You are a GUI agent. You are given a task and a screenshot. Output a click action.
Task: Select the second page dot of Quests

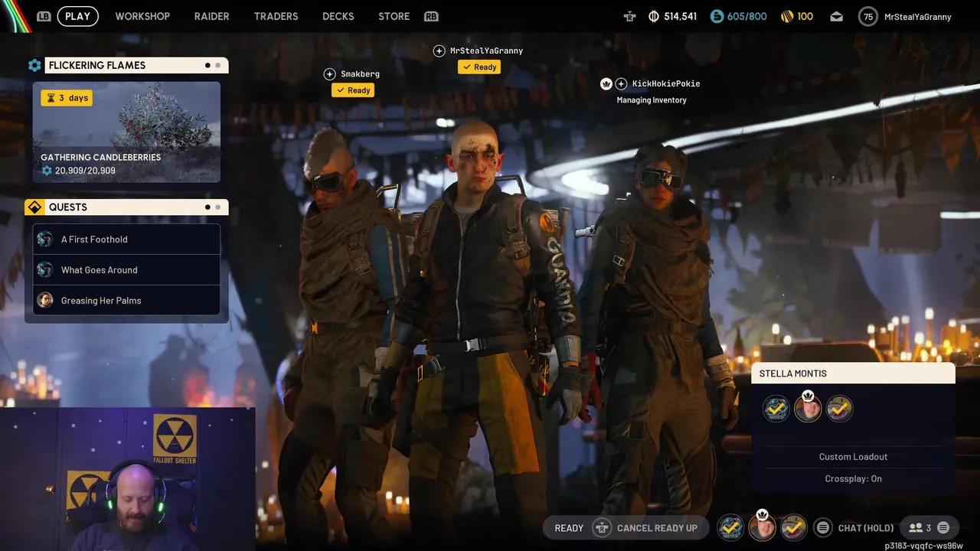coord(218,207)
